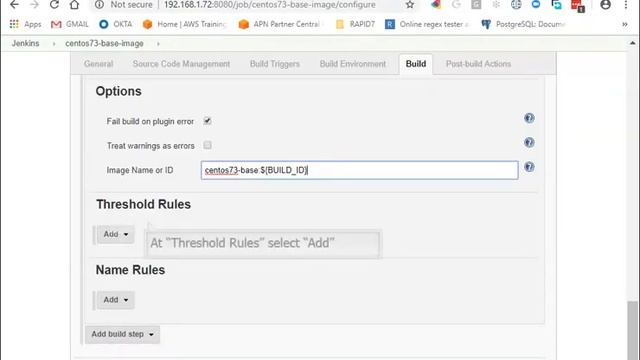Open the browser home page icon
Viewport: 640px width, 360px height.
point(74,5)
